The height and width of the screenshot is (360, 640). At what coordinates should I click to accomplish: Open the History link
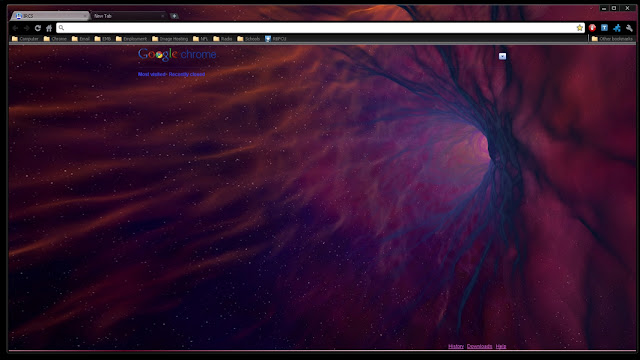point(456,347)
